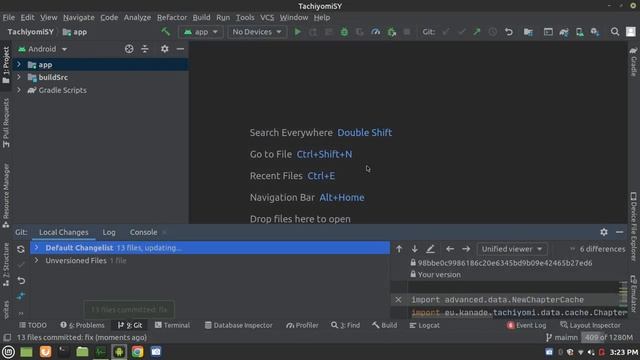Open Project panel settings gear

[x=164, y=49]
